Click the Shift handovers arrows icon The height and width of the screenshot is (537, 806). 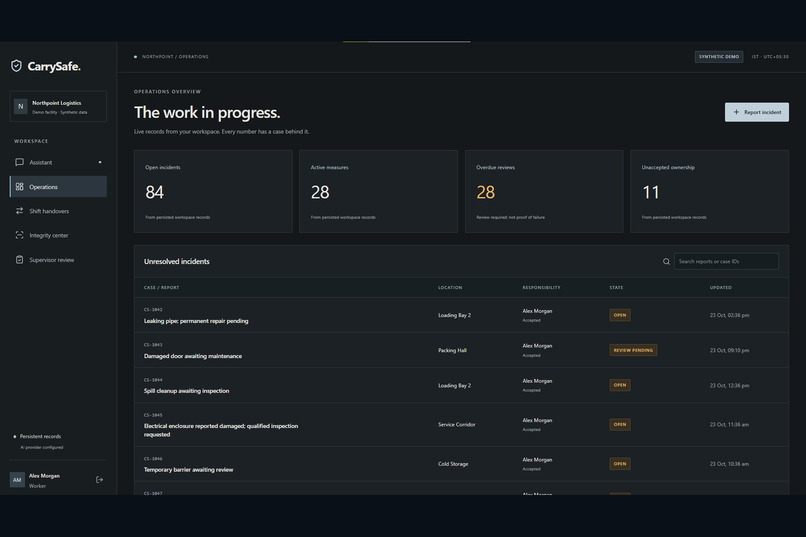(x=20, y=211)
